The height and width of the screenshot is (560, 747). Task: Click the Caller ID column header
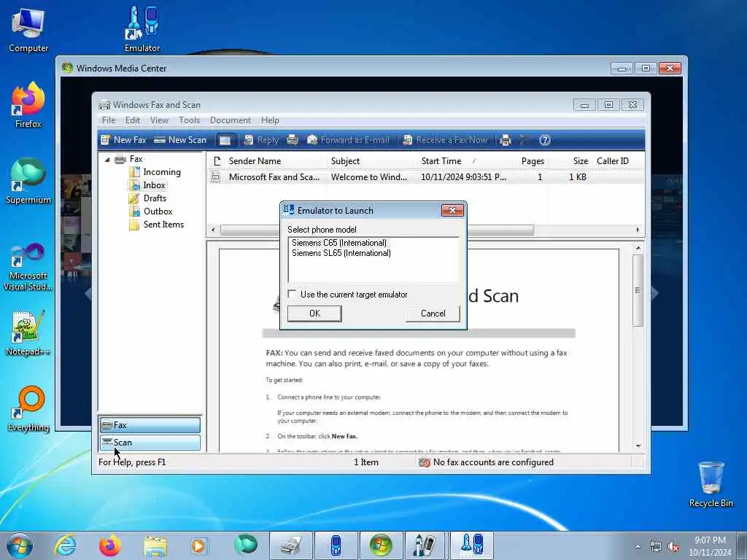(x=617, y=161)
